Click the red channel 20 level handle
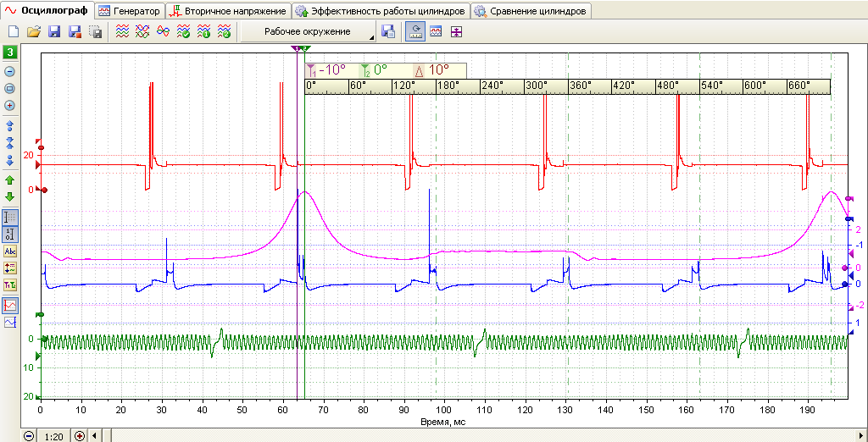This screenshot has width=868, height=442. click(39, 147)
